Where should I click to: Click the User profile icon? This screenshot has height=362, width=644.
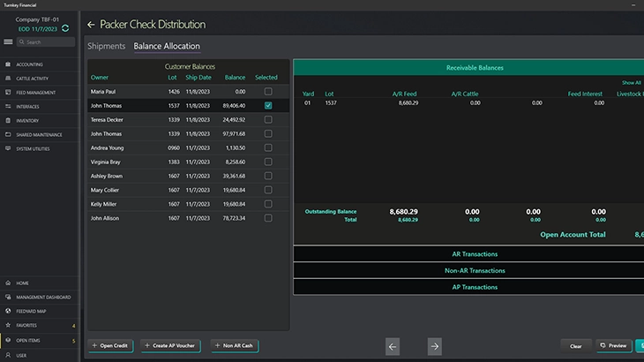pyautogui.click(x=8, y=355)
